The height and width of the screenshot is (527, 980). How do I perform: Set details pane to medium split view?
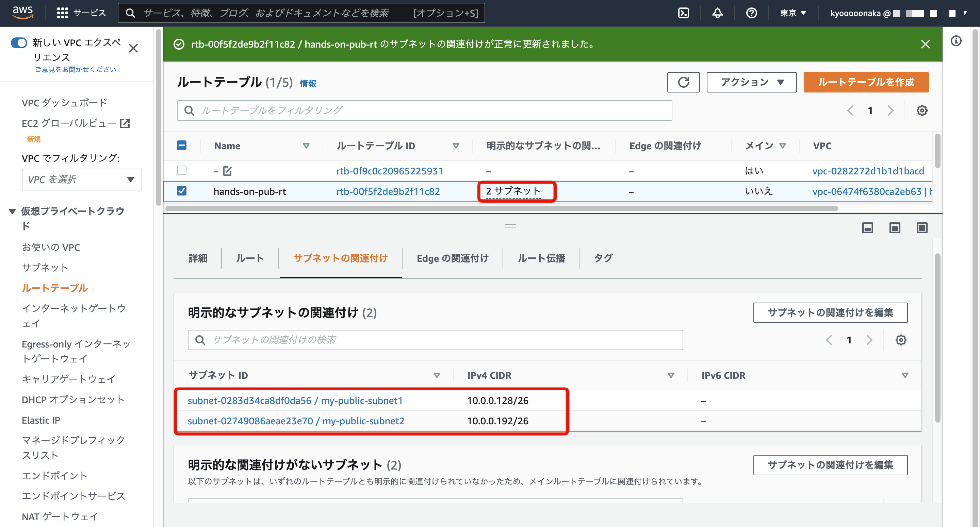(895, 228)
